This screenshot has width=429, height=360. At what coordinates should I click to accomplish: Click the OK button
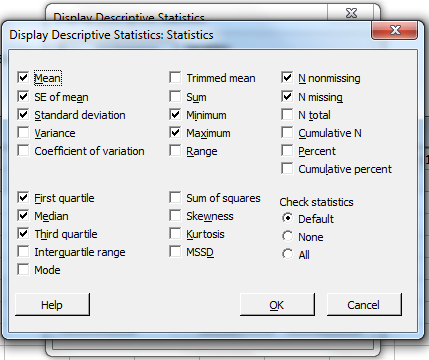click(277, 305)
